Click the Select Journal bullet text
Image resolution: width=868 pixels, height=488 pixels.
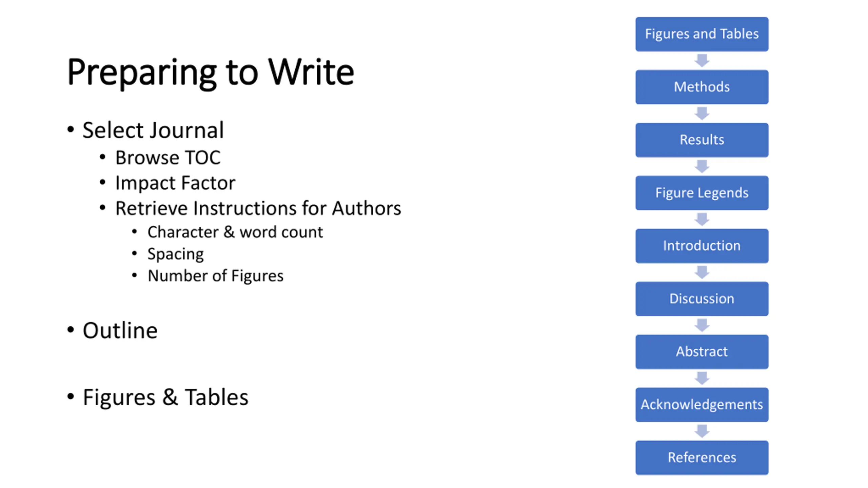153,130
